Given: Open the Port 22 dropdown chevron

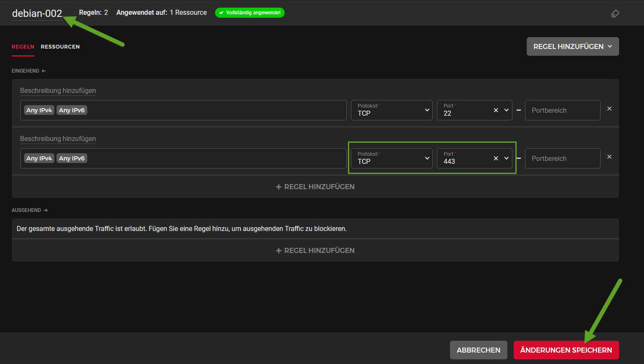Looking at the screenshot, I should [x=507, y=110].
